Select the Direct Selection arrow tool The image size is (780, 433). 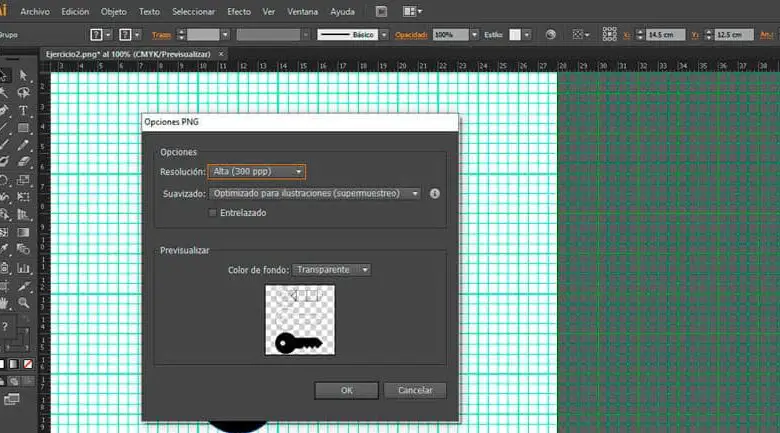23,75
